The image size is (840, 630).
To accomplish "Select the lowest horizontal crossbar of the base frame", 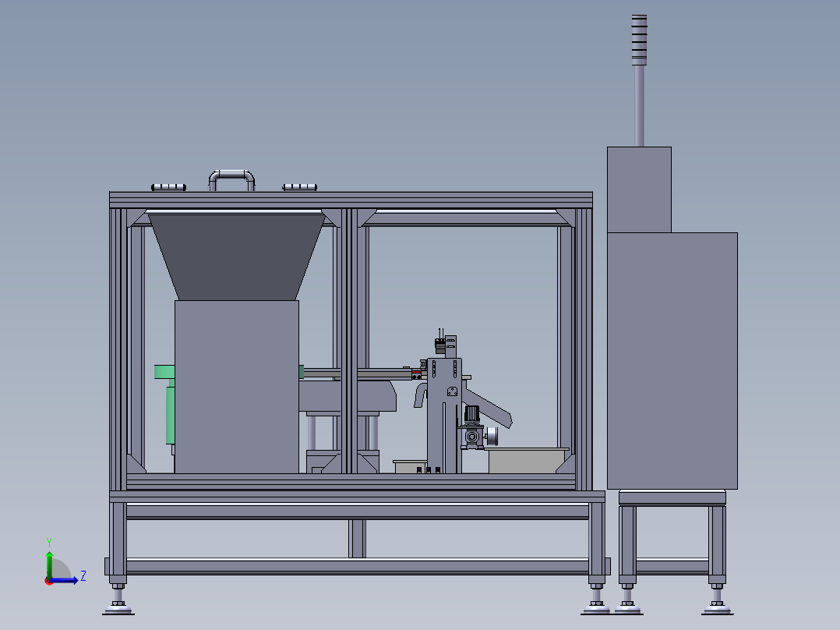I will (x=358, y=567).
